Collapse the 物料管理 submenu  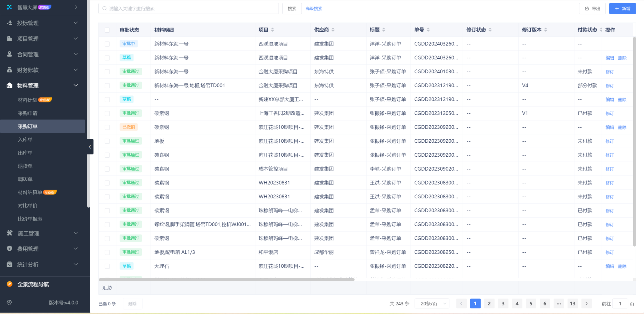point(76,85)
